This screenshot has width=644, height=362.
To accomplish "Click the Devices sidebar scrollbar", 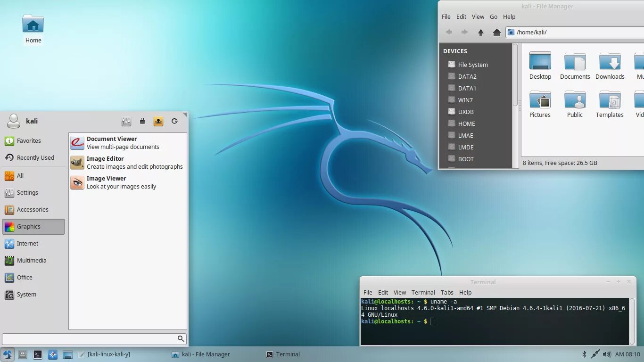I will 515,75.
